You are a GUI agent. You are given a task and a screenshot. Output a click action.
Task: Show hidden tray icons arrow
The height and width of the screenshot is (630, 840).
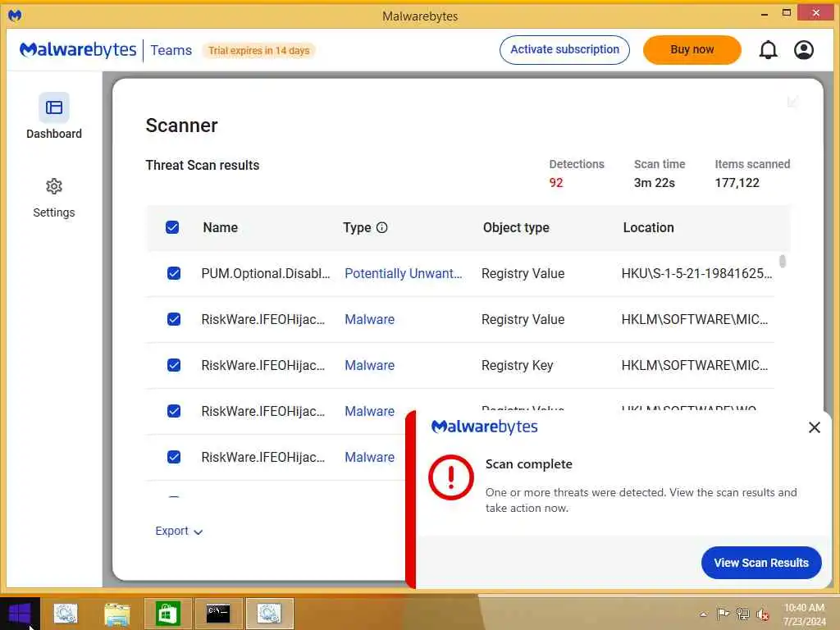(703, 614)
